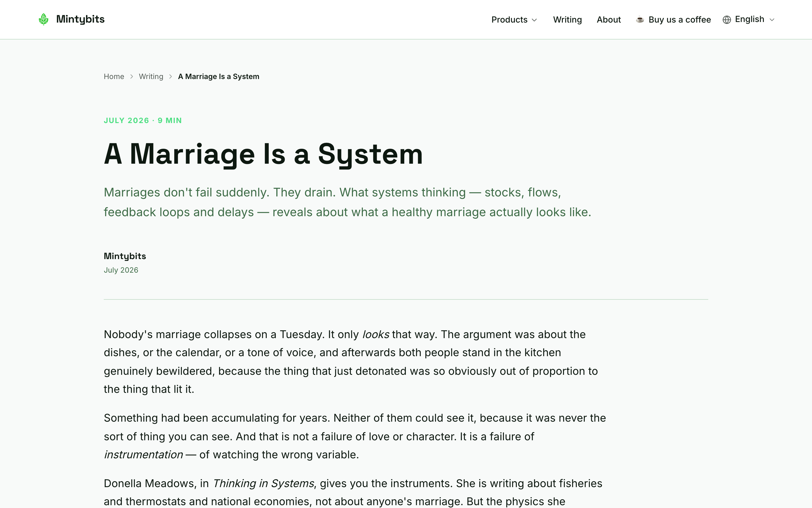Click the Mintybits leaf logo icon
Screen dimensions: 812x508
pos(44,19)
